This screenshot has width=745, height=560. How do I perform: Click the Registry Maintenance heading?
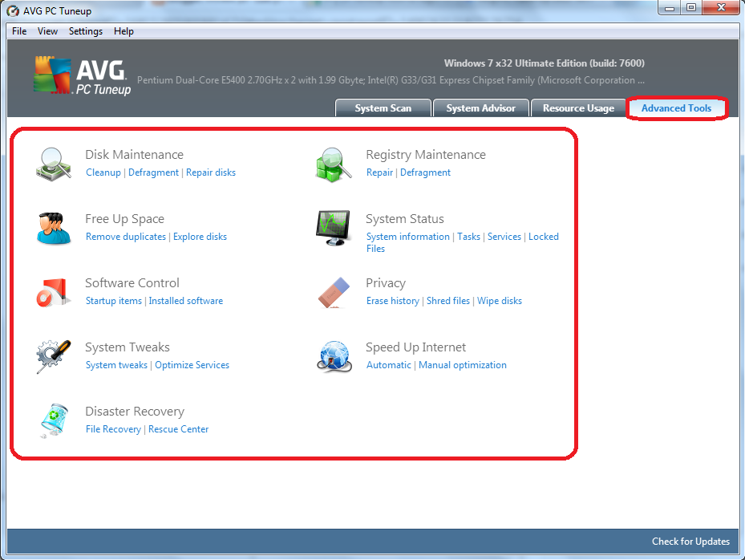426,155
